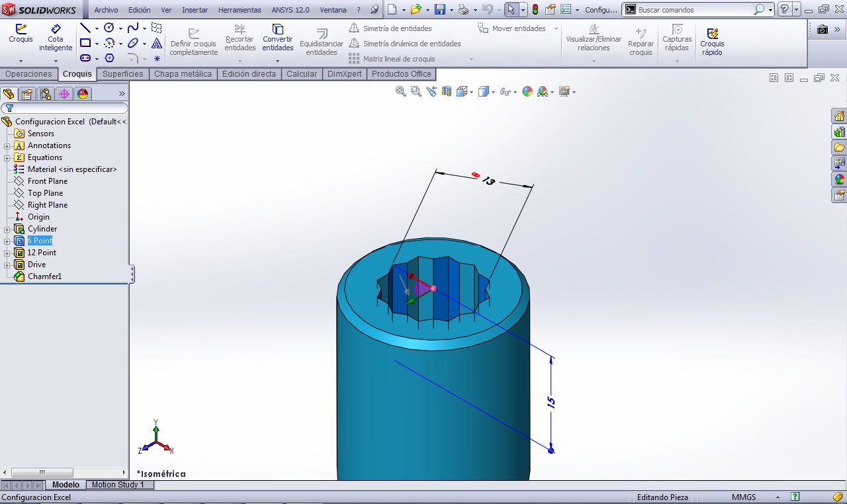Image resolution: width=847 pixels, height=504 pixels.
Task: Click the Reparar croquis tool
Action: pyautogui.click(x=641, y=42)
